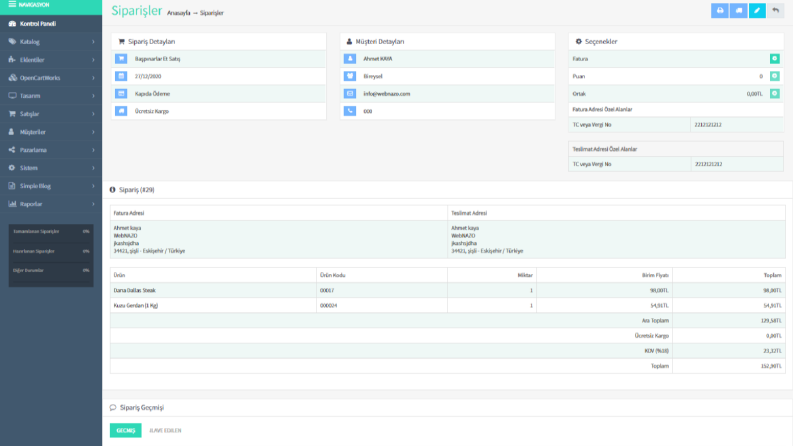Expand the Katalog menu
The height and width of the screenshot is (446, 793).
(51, 42)
